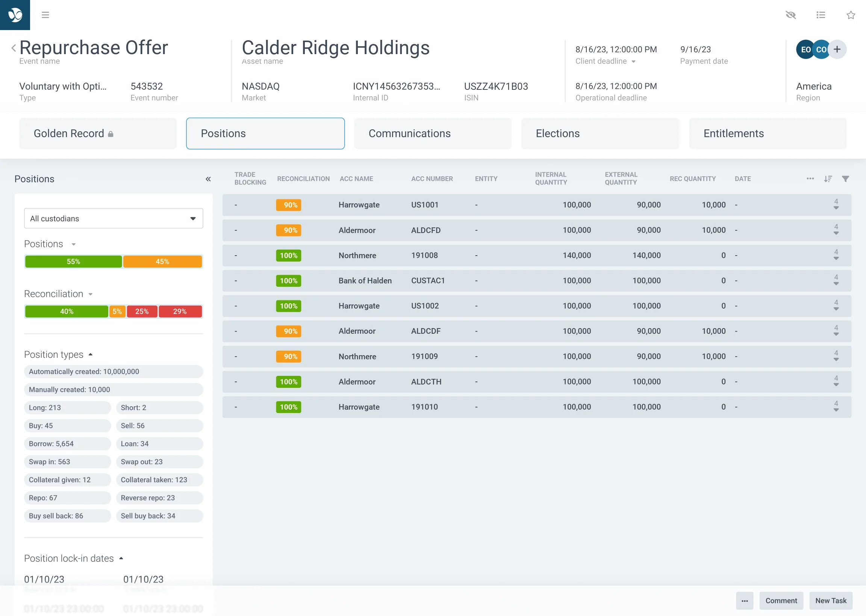The image size is (866, 616).
Task: Collapse the Position lock-in dates section
Action: tap(121, 558)
